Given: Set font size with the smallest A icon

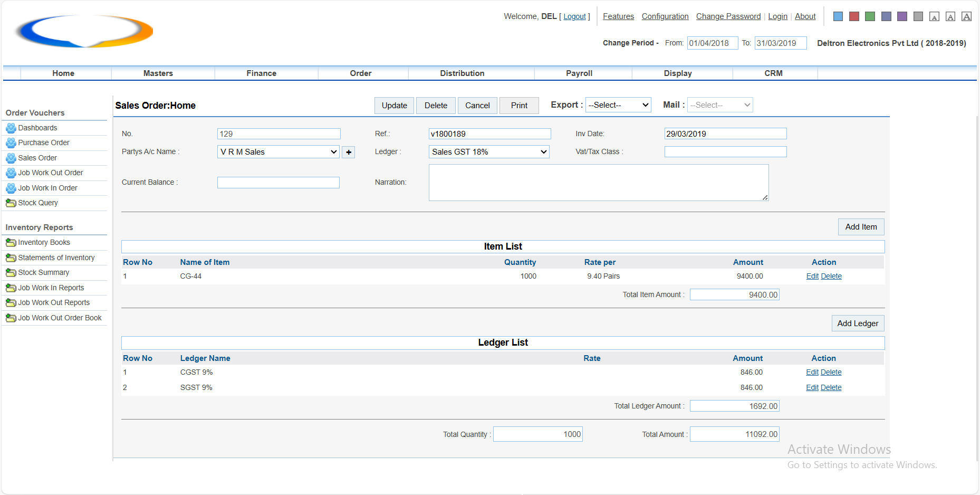Looking at the screenshot, I should point(934,17).
